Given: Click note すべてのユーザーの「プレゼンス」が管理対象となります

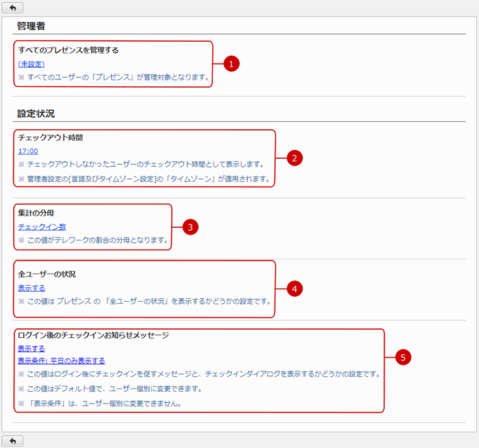Looking at the screenshot, I should [114, 77].
